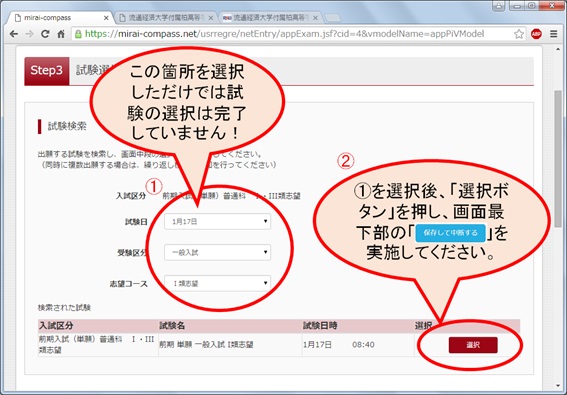Go back with the browser back arrow

tap(14, 34)
